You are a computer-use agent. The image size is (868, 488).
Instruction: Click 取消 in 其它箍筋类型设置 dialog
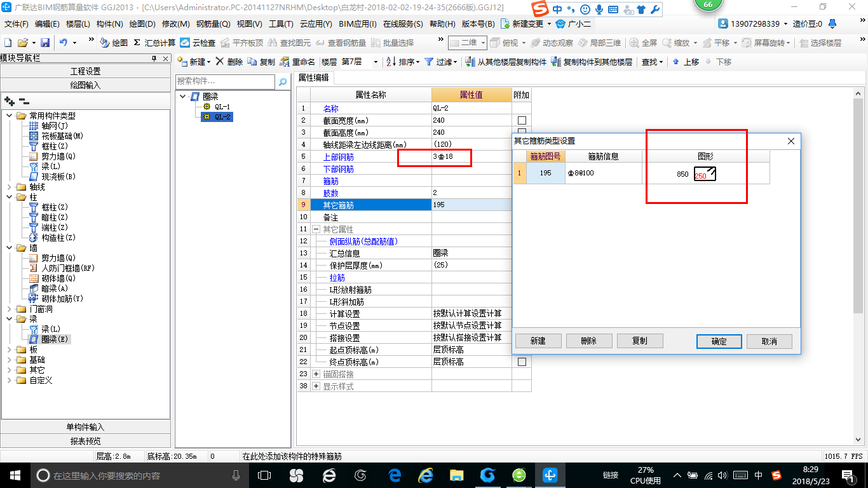770,341
